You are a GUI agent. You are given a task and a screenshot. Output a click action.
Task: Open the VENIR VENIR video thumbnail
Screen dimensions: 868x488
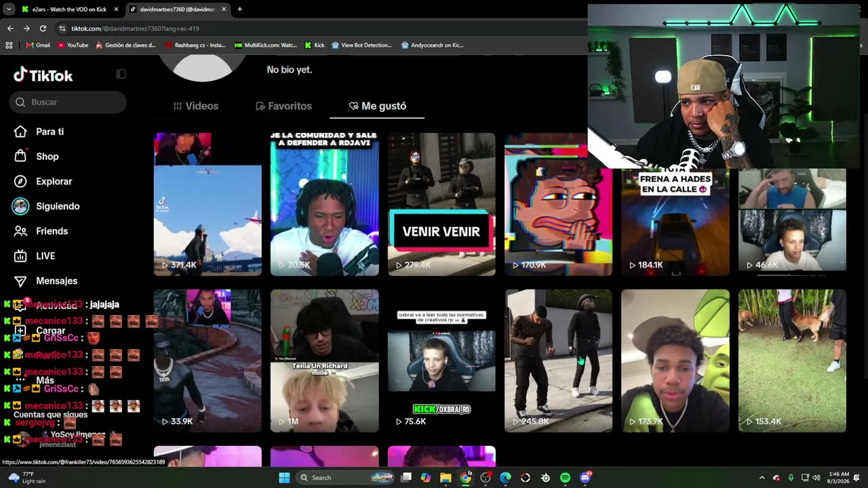coord(441,204)
